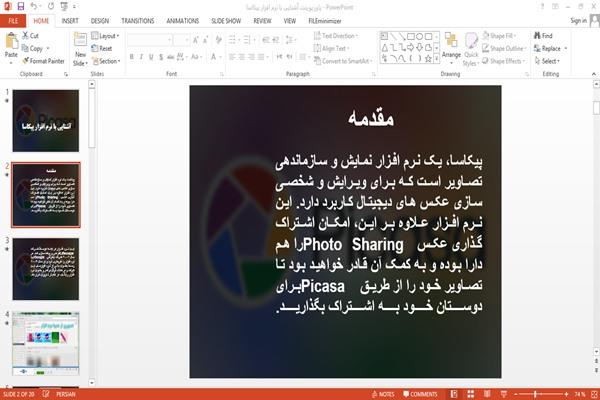Click Sign in link

click(578, 21)
